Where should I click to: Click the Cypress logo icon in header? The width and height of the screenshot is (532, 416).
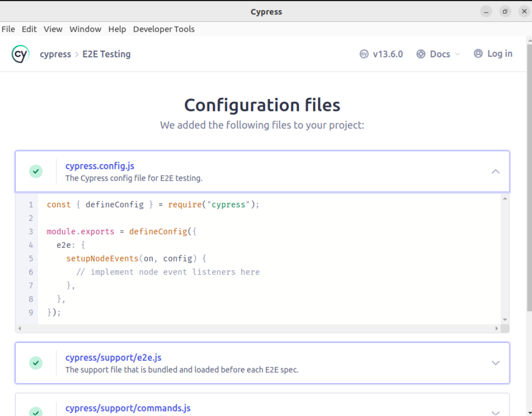tap(20, 54)
